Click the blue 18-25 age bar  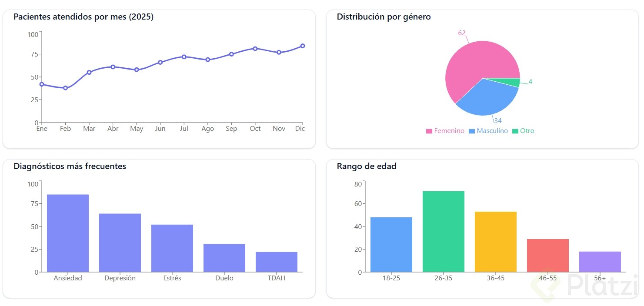coord(391,245)
